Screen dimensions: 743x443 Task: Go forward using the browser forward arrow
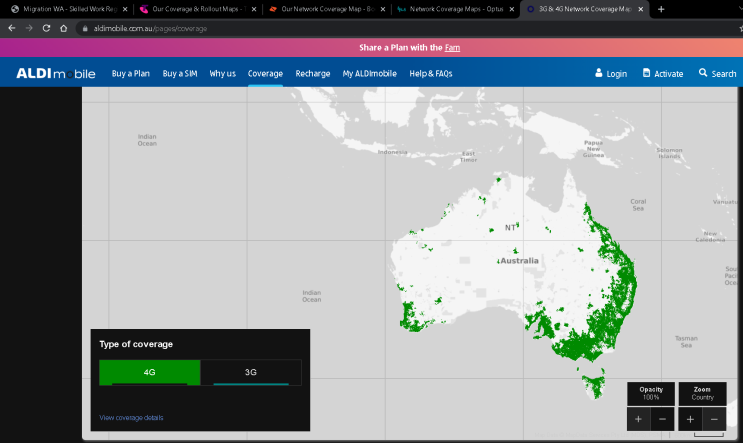click(29, 28)
